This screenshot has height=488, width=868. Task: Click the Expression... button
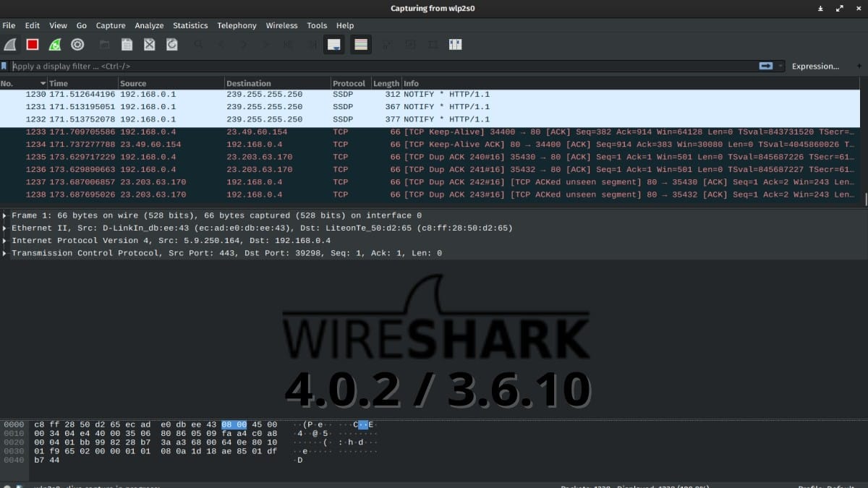pyautogui.click(x=817, y=66)
